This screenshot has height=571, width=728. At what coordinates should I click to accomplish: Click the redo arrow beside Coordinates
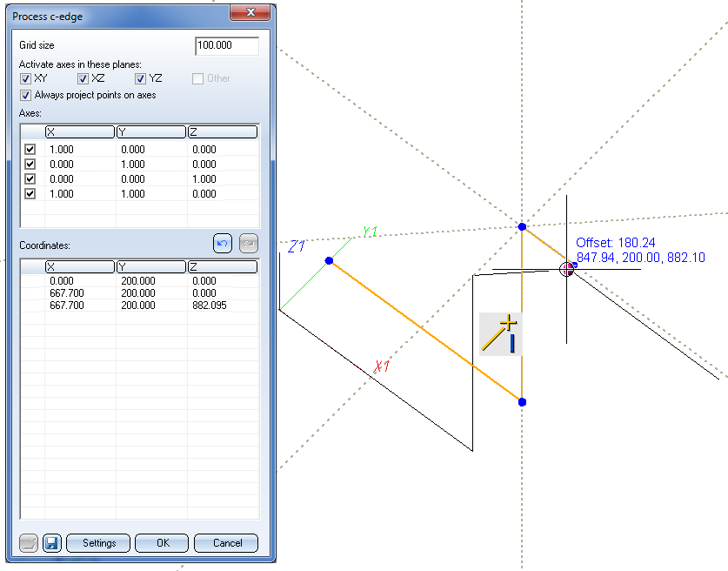(248, 244)
